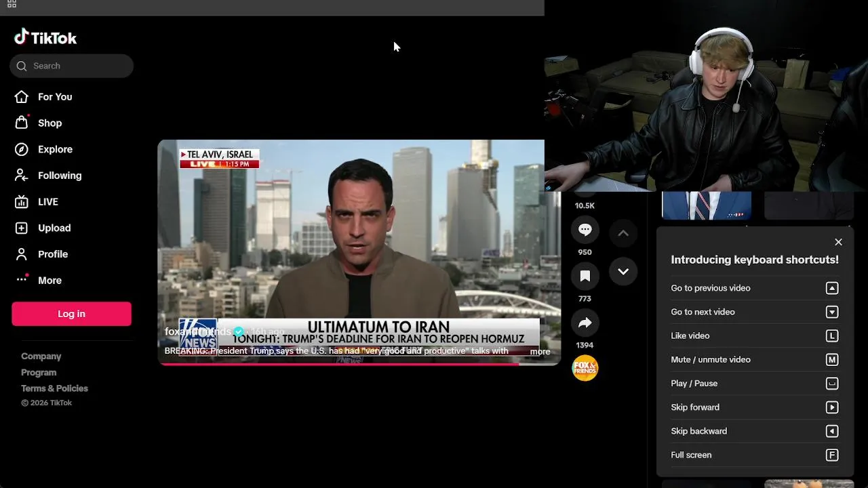This screenshot has width=868, height=488.
Task: Go to previous video with up chevron
Action: pos(623,233)
